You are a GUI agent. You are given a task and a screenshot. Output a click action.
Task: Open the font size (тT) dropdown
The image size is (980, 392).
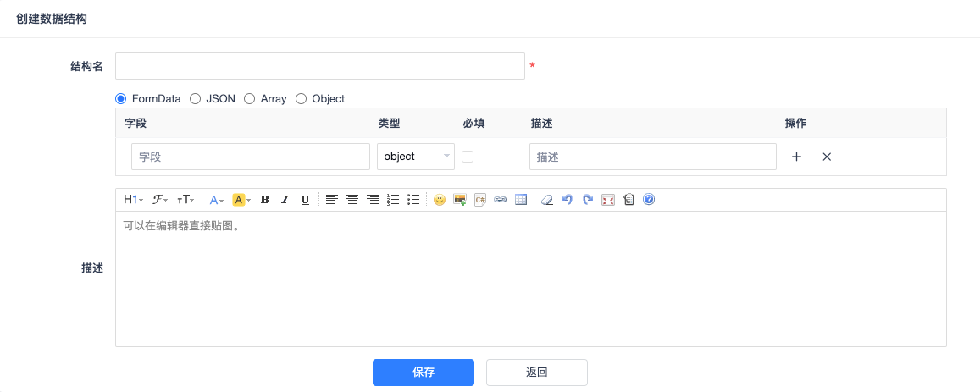pos(185,200)
